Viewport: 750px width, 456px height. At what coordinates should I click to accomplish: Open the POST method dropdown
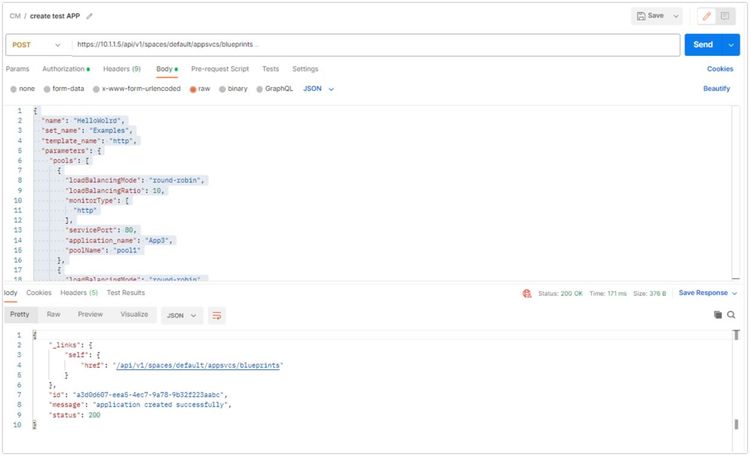36,45
